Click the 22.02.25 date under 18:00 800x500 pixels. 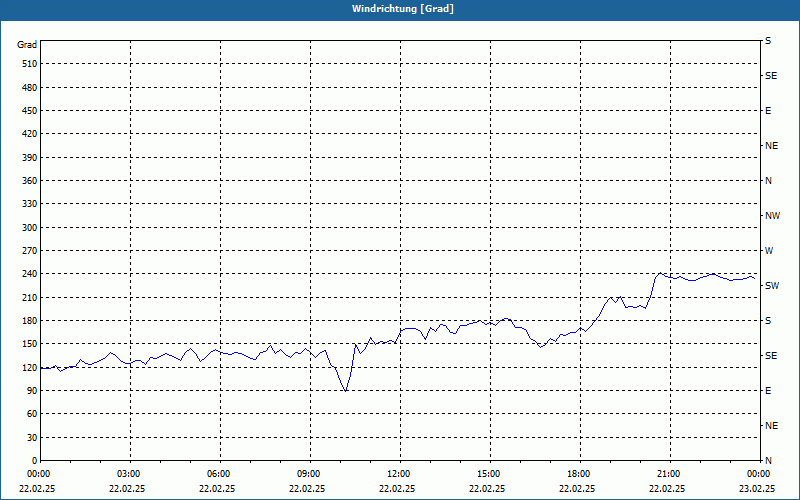577,488
